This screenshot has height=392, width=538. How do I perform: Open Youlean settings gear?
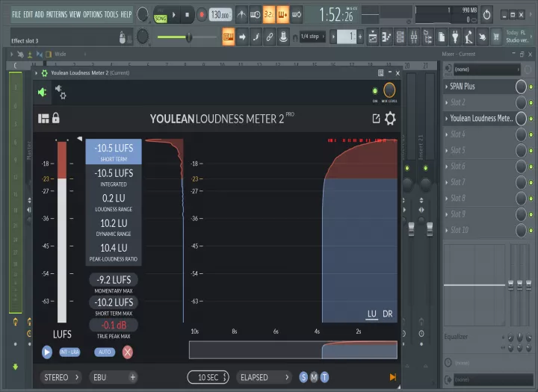(x=390, y=119)
